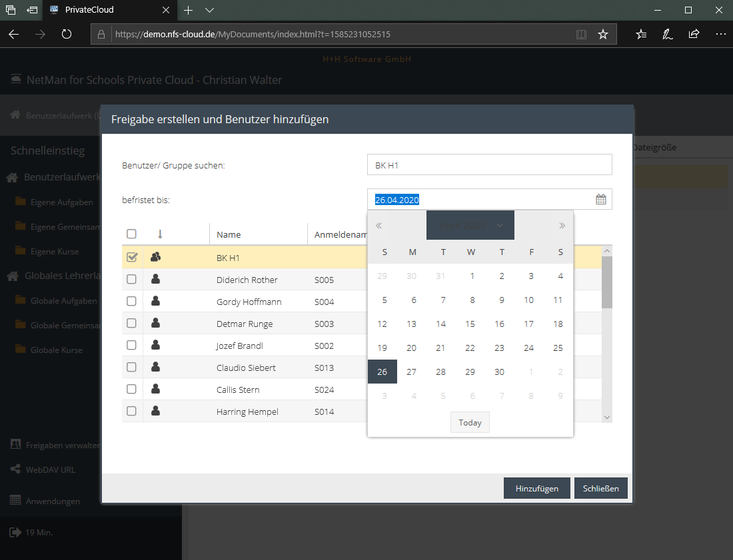Viewport: 733px width, 560px height.
Task: Click the sort arrow column header icon
Action: click(x=159, y=234)
